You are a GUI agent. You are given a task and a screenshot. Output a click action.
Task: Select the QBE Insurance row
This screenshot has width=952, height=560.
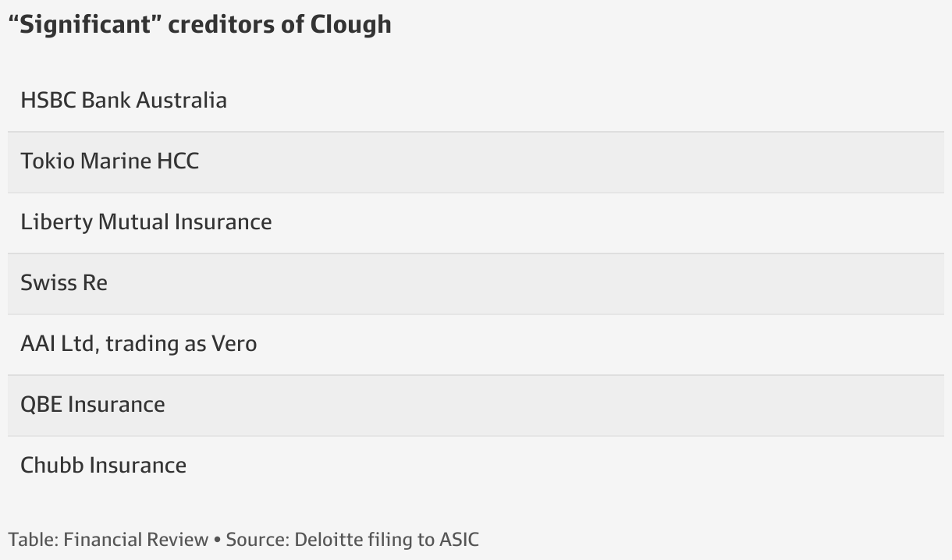(x=476, y=405)
